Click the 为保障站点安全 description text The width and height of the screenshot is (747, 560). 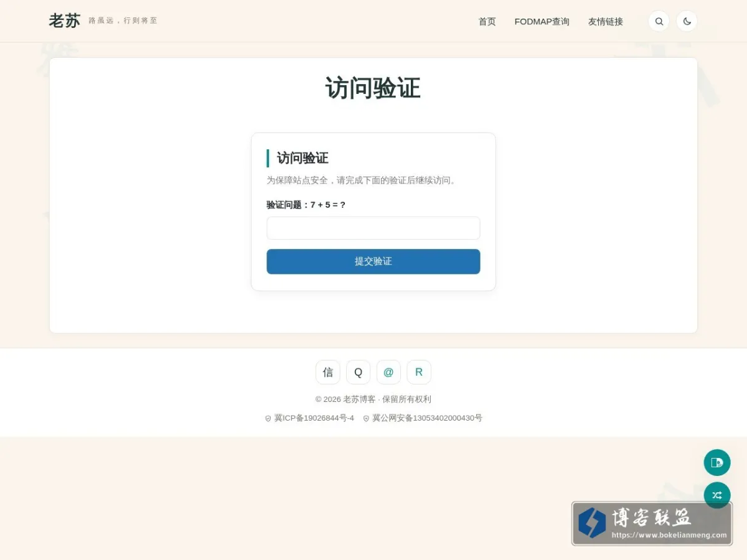tap(362, 180)
